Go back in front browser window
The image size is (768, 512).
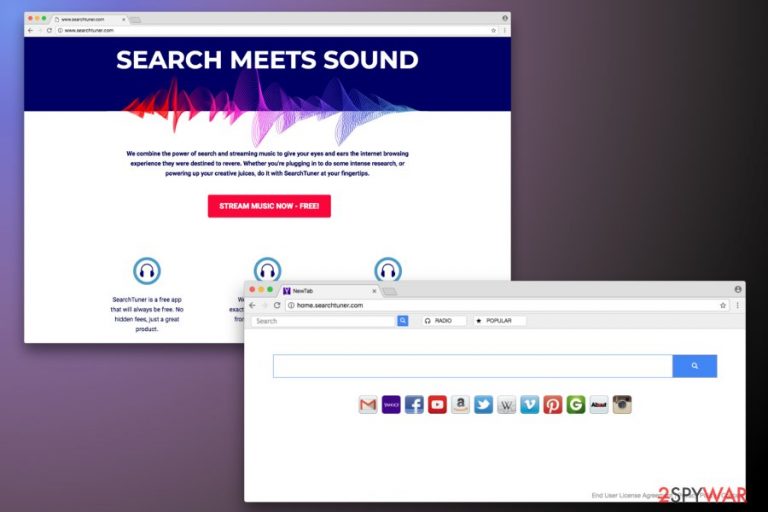[252, 305]
